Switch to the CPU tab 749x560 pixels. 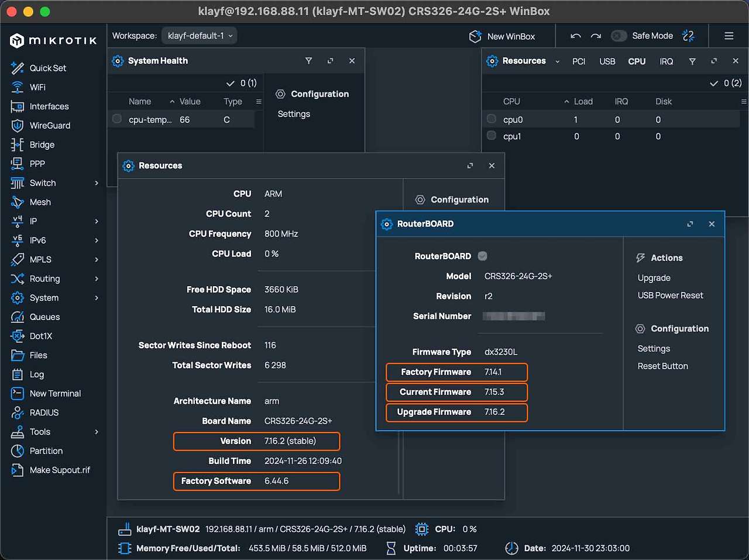point(637,61)
